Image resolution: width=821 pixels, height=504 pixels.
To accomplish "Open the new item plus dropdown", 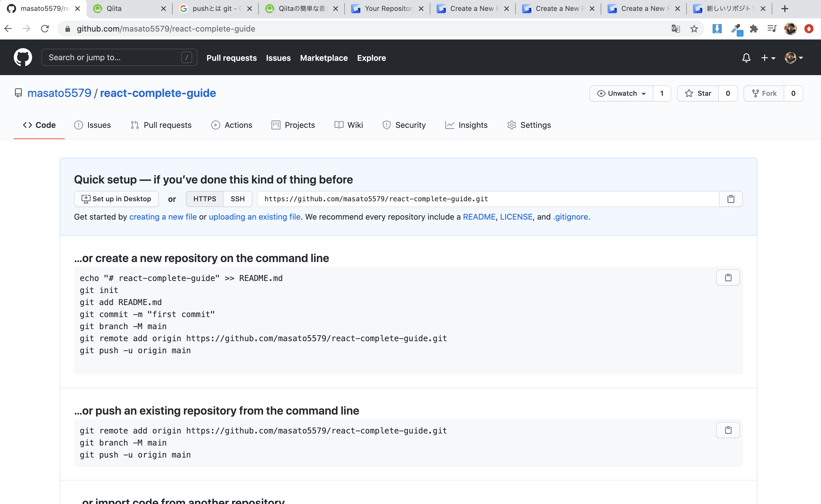I will pyautogui.click(x=768, y=58).
